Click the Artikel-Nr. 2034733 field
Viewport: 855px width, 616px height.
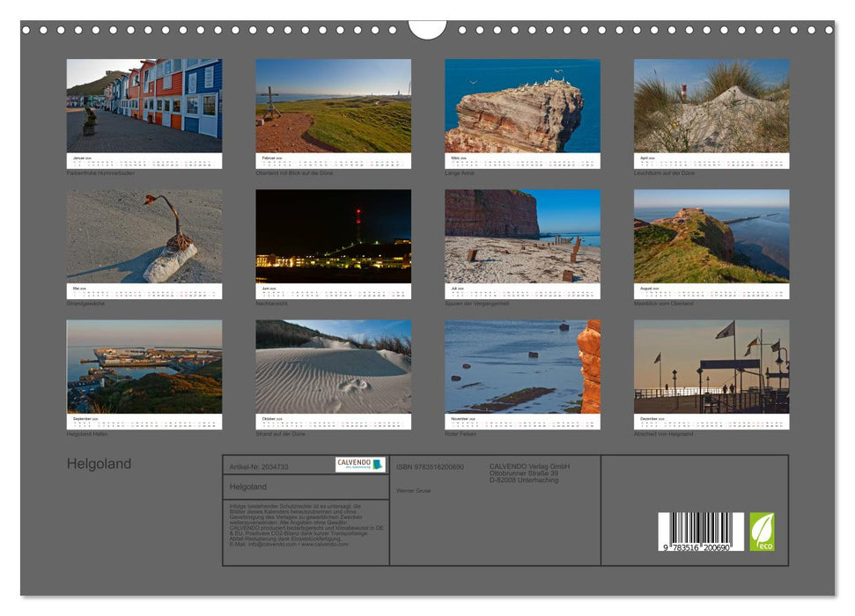tap(259, 466)
